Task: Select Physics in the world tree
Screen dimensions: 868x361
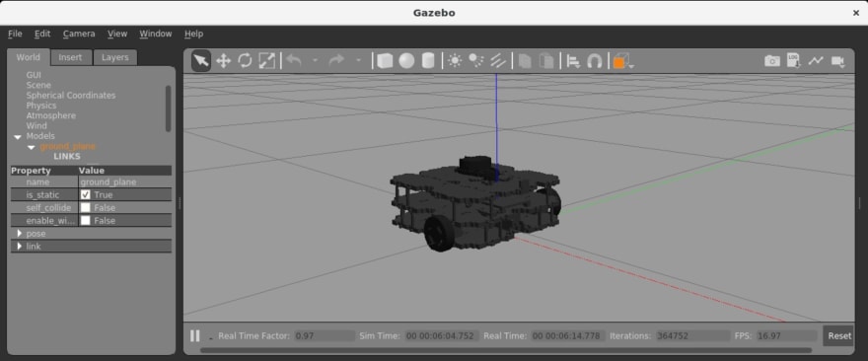Action: pos(41,106)
